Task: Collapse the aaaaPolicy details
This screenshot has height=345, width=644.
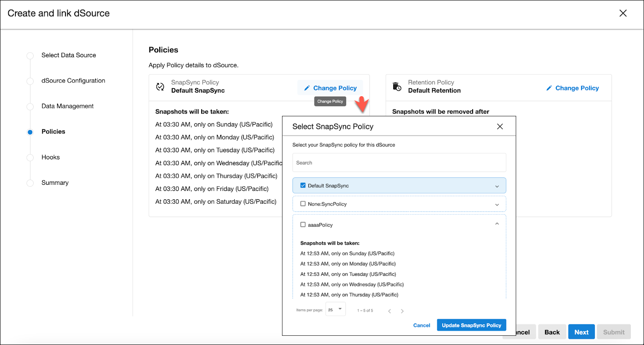Action: (497, 224)
